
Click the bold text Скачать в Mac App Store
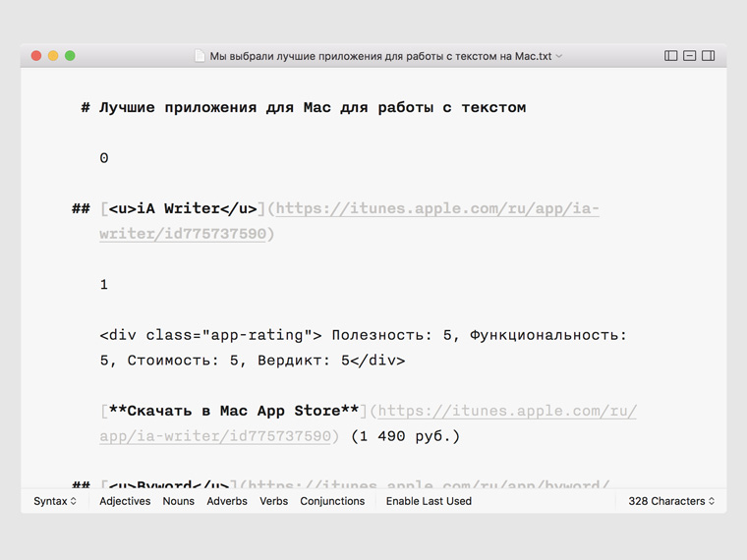(x=234, y=411)
